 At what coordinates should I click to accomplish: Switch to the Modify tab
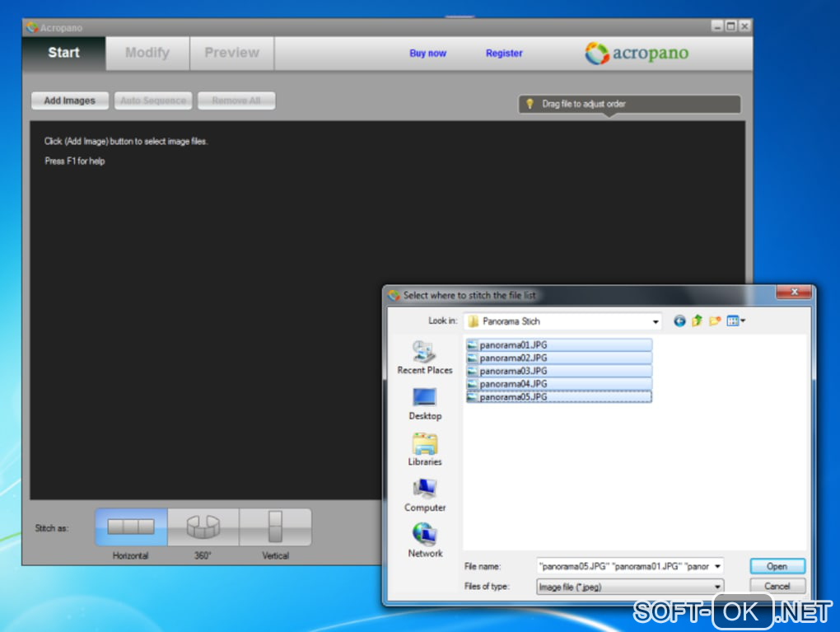(147, 53)
